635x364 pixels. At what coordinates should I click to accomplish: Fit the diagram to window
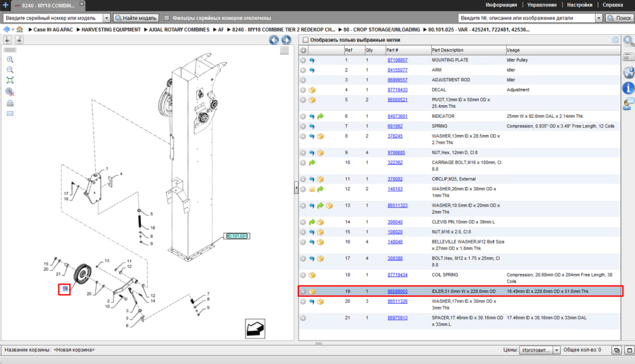10,80
